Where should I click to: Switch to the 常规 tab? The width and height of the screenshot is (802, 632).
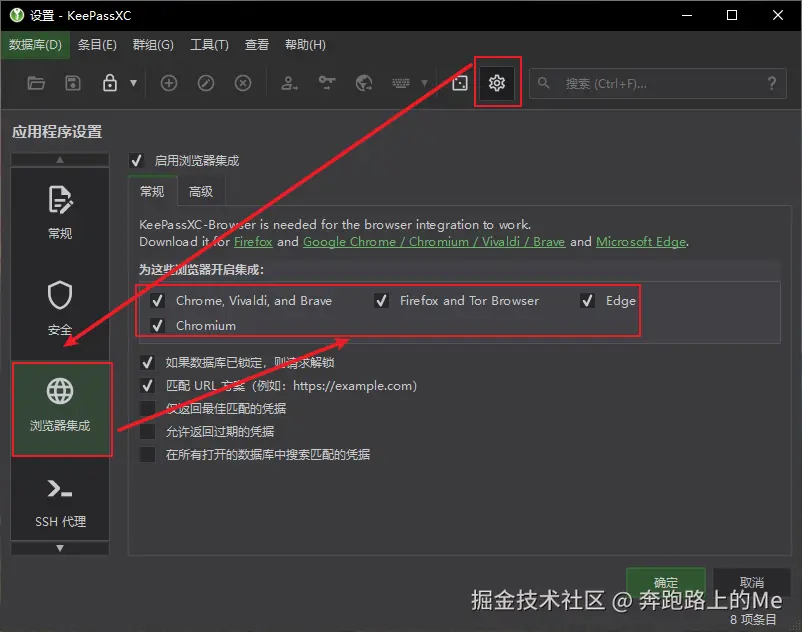click(152, 192)
